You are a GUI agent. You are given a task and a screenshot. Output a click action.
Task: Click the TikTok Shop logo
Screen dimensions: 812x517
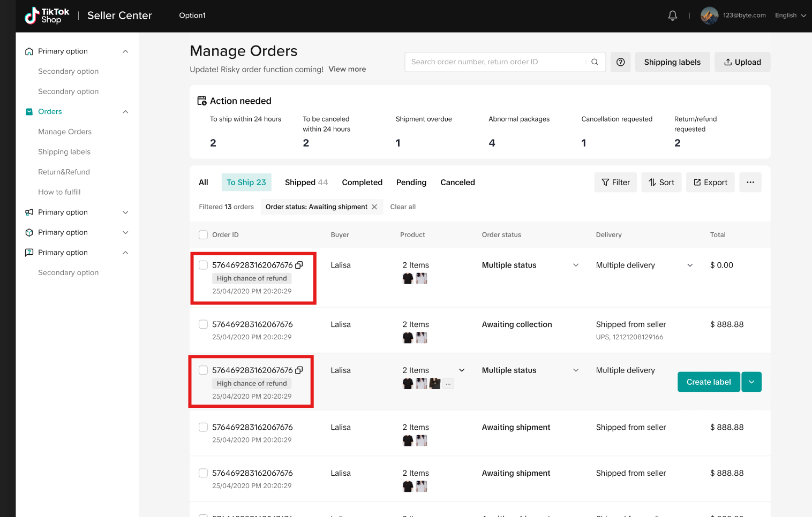coord(47,16)
